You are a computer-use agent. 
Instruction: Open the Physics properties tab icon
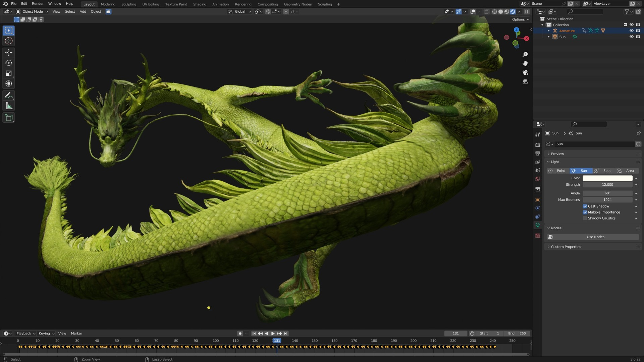pyautogui.click(x=538, y=208)
